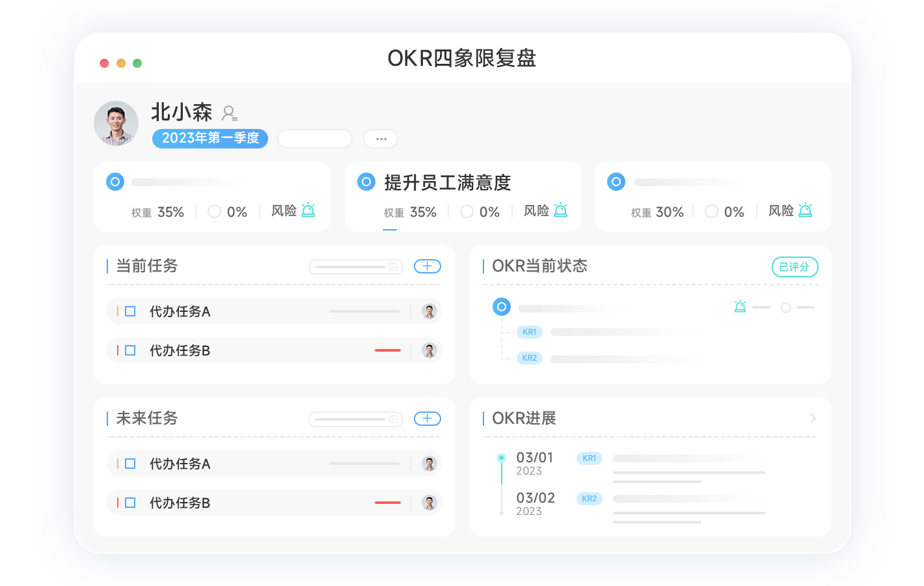The height and width of the screenshot is (586, 924).
Task: Click the plus button in 当前任务 panel
Action: [427, 266]
